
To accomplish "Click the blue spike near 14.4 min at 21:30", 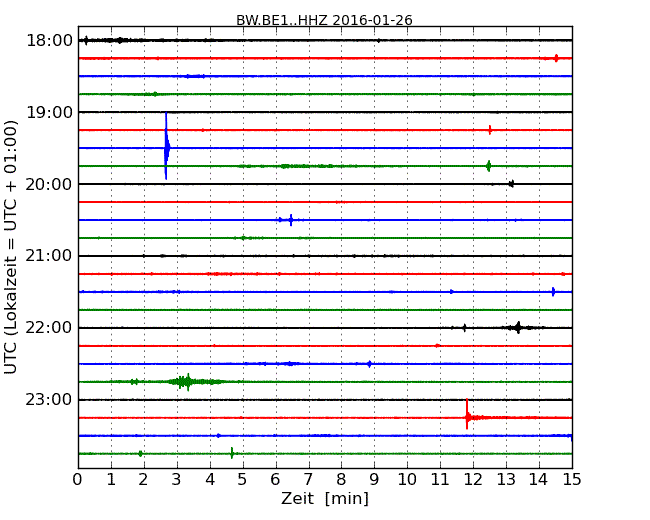I will [553, 292].
